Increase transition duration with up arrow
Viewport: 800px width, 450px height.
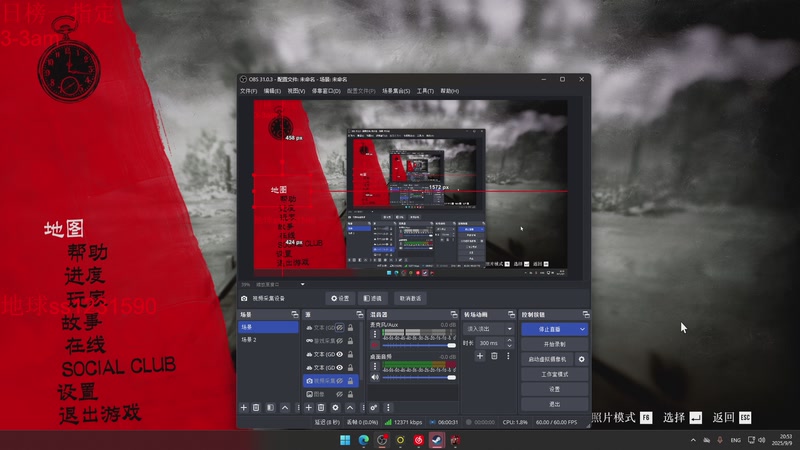coord(509,340)
